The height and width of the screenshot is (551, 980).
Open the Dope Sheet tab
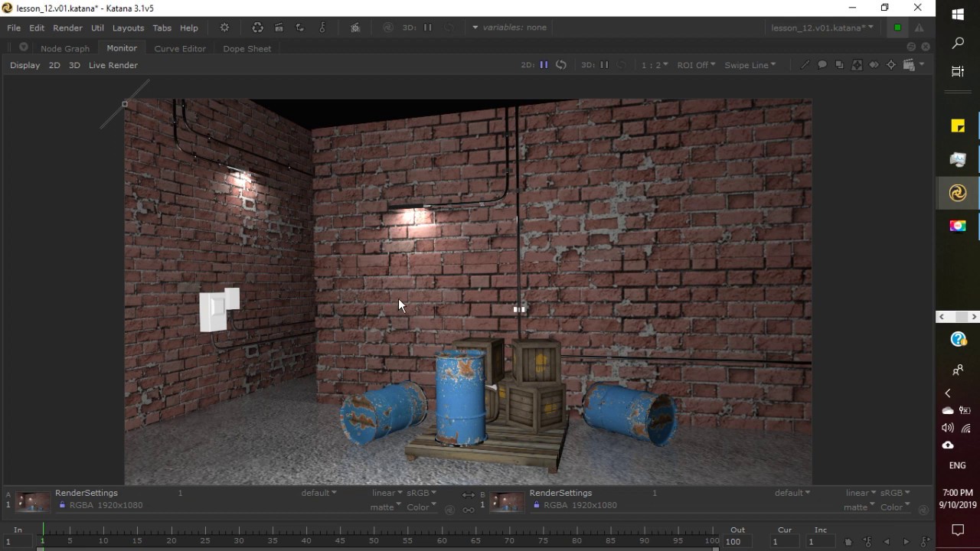click(x=247, y=48)
